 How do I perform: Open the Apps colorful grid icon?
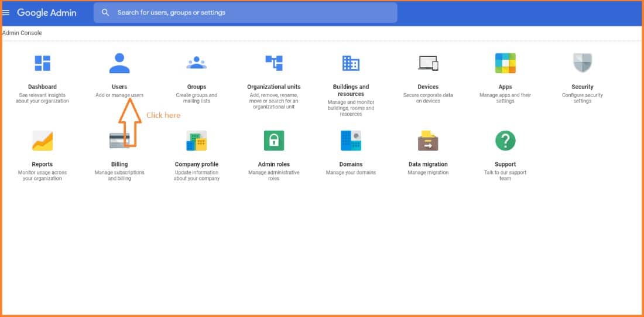(x=505, y=63)
